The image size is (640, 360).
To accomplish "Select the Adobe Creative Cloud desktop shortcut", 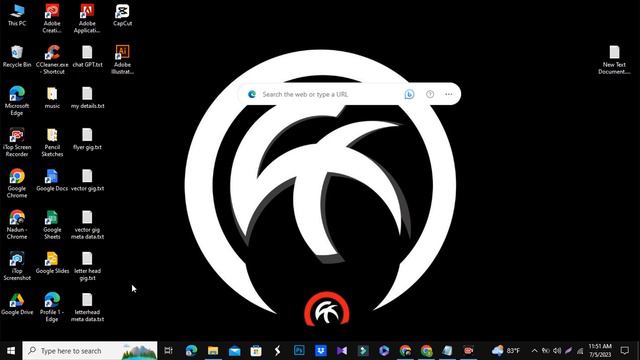I will coord(52,18).
